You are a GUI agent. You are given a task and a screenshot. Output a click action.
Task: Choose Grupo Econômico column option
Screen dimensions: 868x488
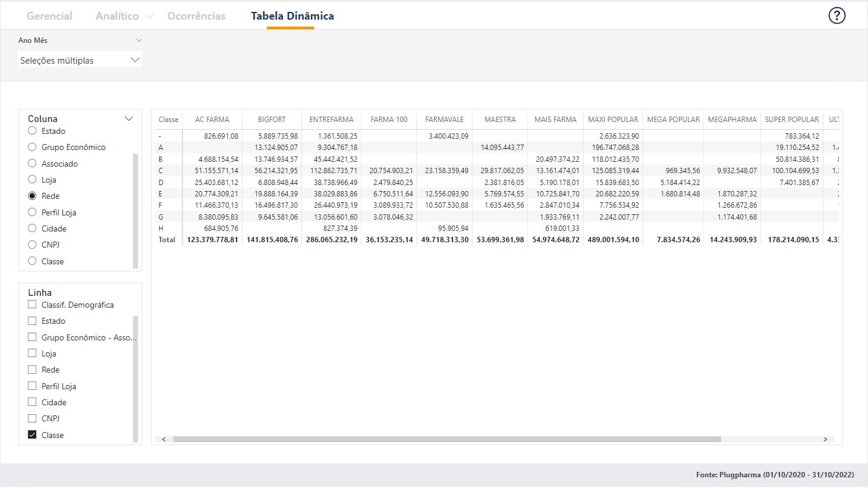[33, 147]
